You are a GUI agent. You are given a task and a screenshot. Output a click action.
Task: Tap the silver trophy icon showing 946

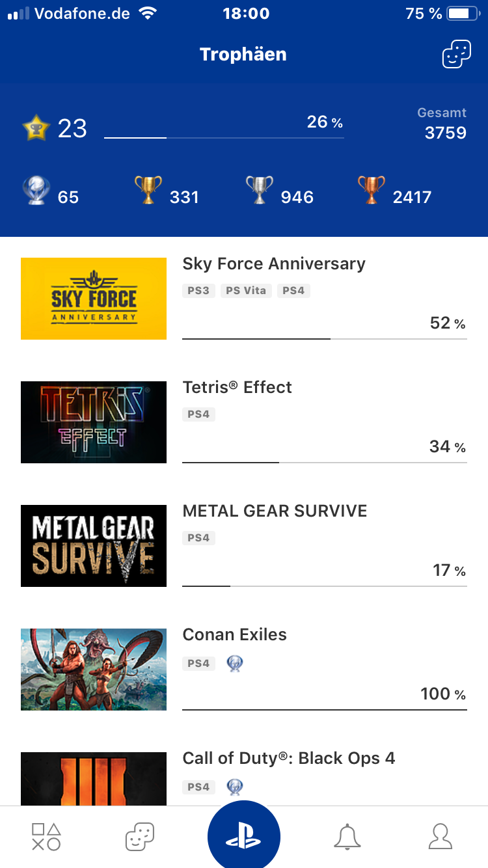pos(259,190)
